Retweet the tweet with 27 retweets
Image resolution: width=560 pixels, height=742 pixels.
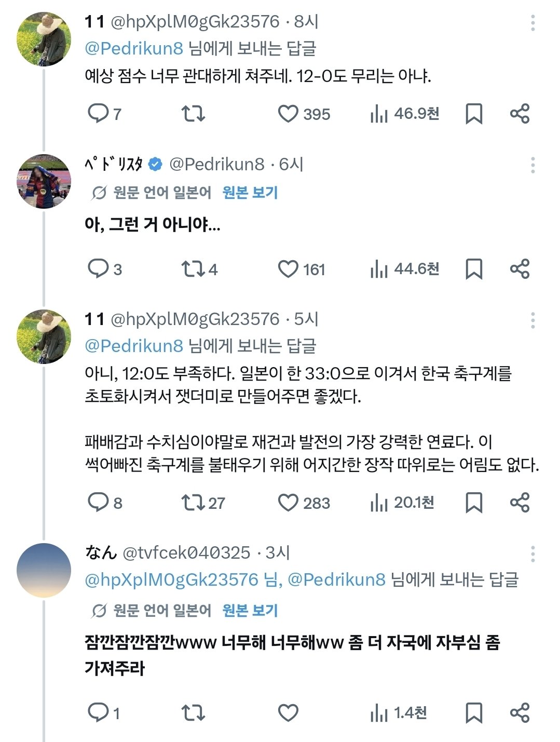point(193,502)
